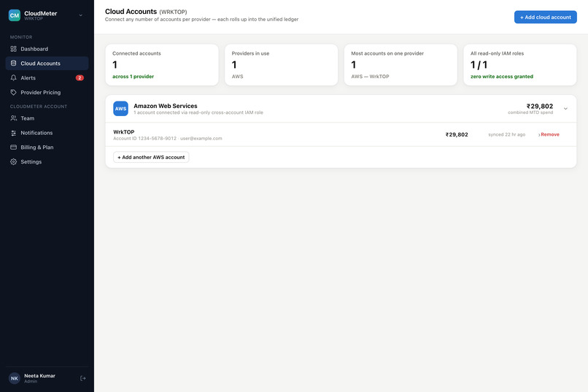Click the NK user avatar
The height and width of the screenshot is (392, 588).
point(15,378)
